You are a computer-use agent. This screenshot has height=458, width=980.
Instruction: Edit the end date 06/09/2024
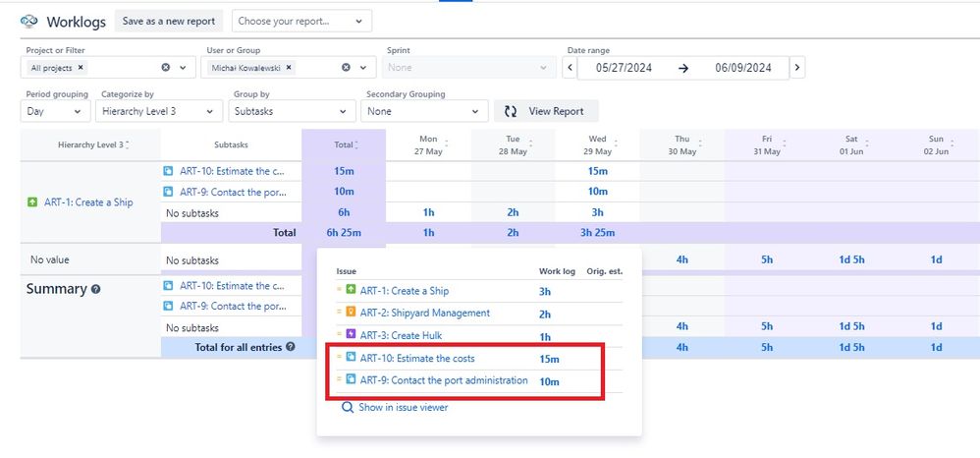[x=743, y=68]
